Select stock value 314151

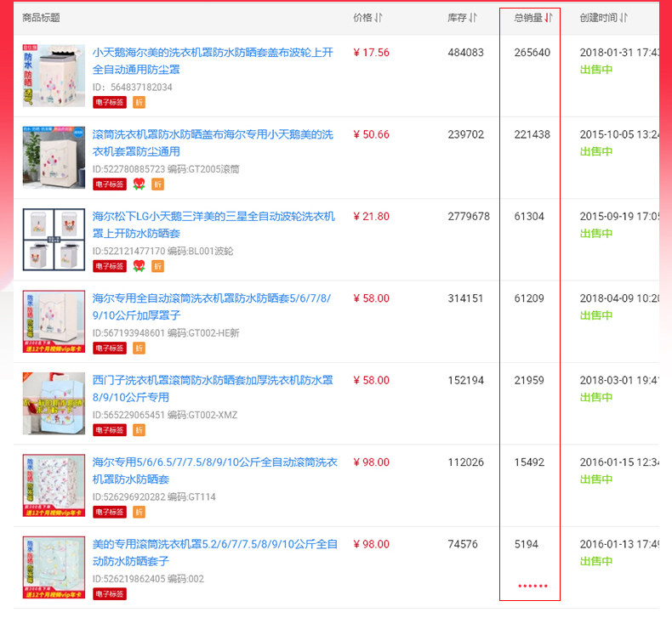466,298
